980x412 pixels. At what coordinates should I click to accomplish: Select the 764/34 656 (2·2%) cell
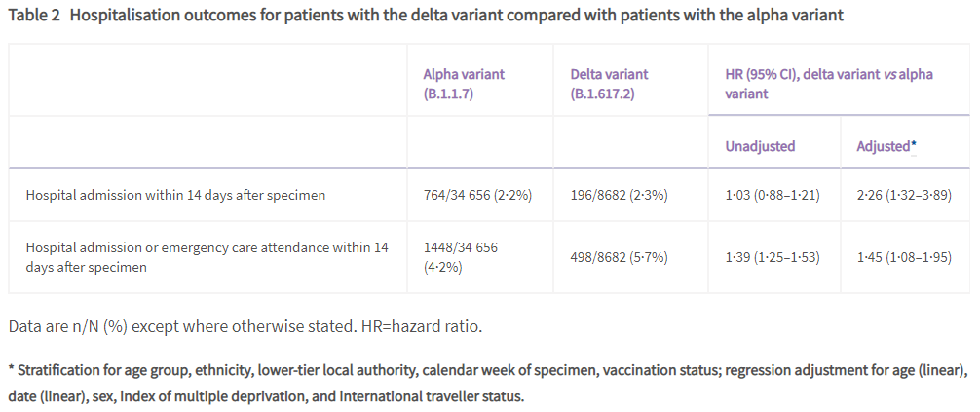tap(477, 195)
